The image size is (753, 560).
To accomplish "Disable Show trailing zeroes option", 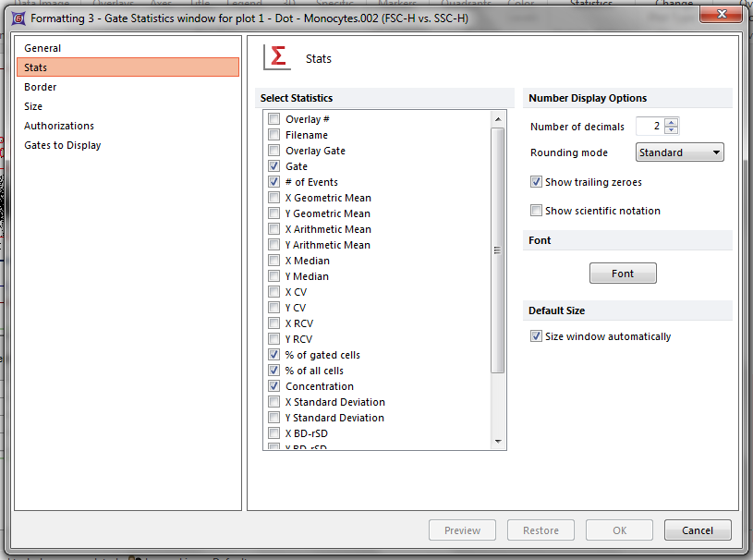I will coord(536,182).
